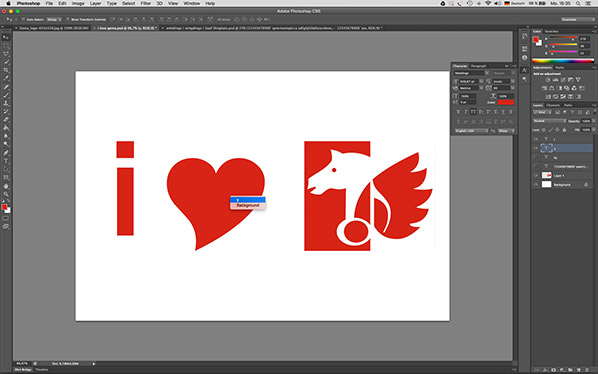
Task: Click the Layer 1 thumbnail
Action: point(547,175)
